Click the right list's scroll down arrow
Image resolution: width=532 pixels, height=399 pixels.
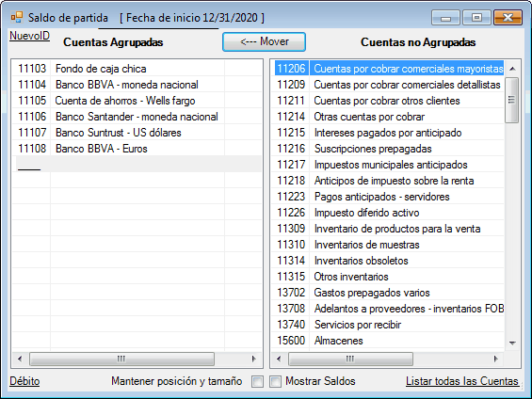(x=512, y=343)
